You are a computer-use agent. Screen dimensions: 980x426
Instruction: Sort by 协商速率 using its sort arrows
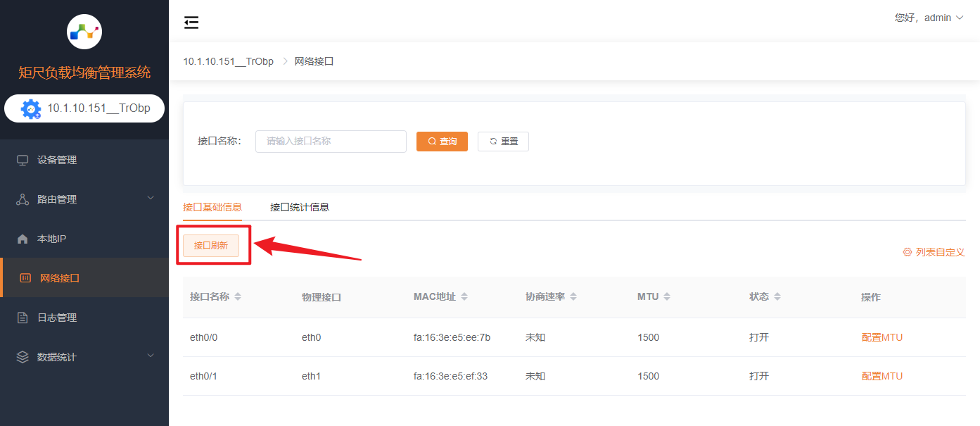click(573, 297)
